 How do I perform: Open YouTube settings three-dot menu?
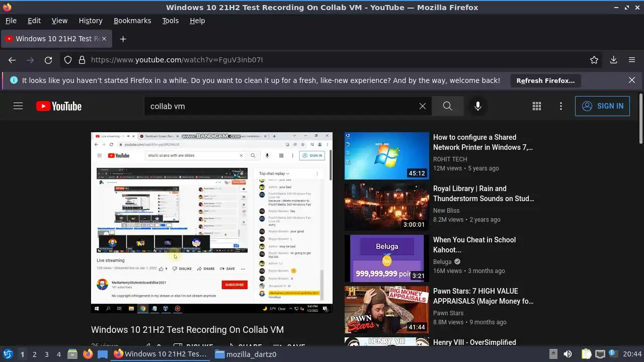click(561, 106)
